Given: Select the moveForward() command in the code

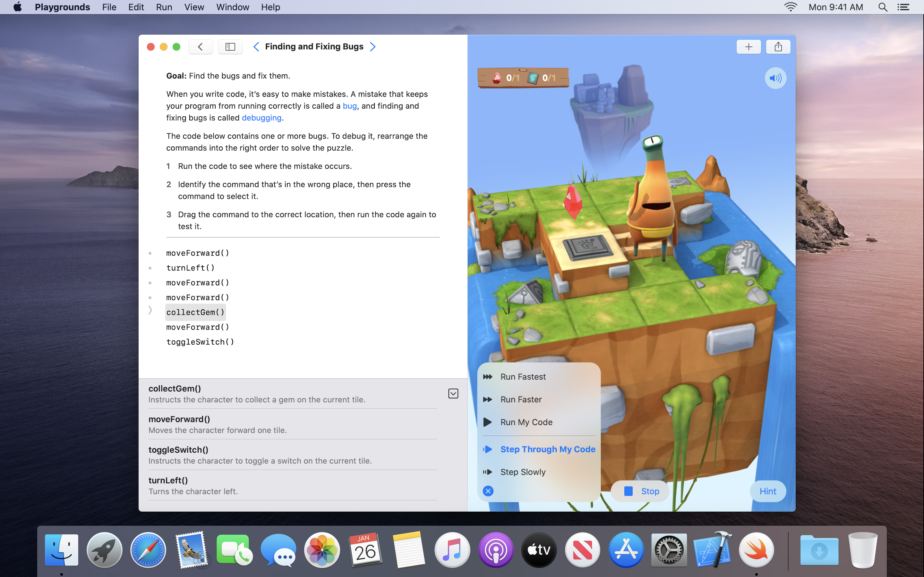Looking at the screenshot, I should 197,253.
